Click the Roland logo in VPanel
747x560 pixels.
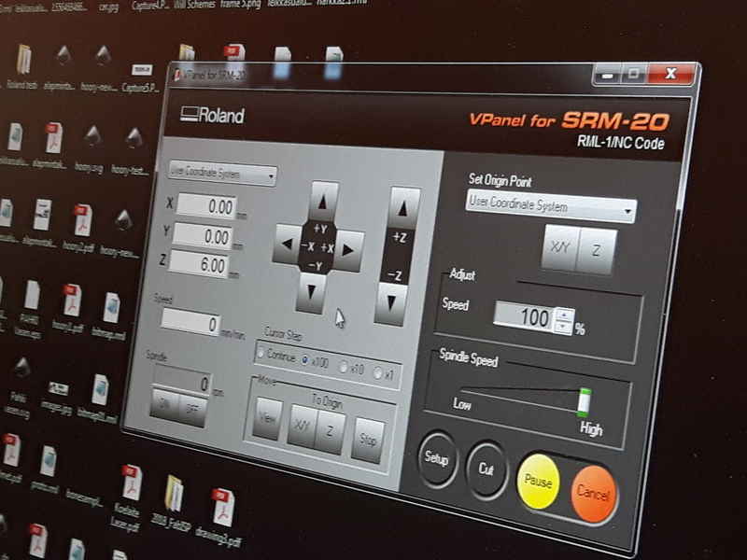point(213,115)
